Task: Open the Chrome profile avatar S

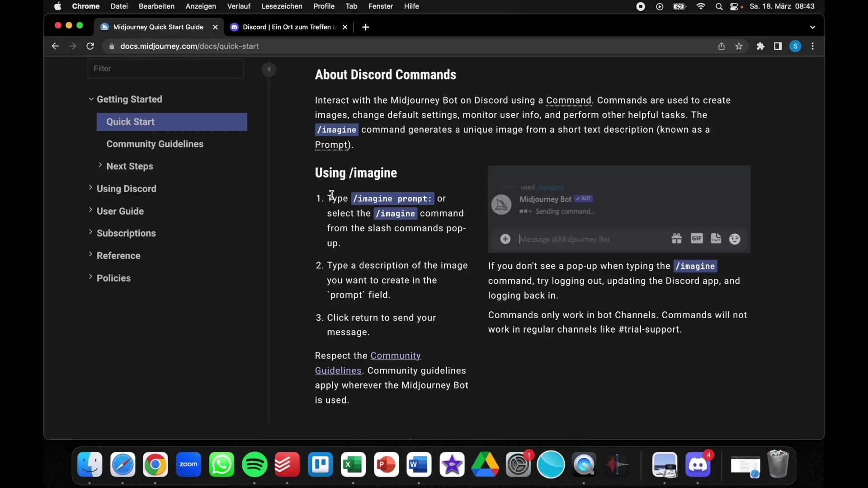Action: [795, 46]
